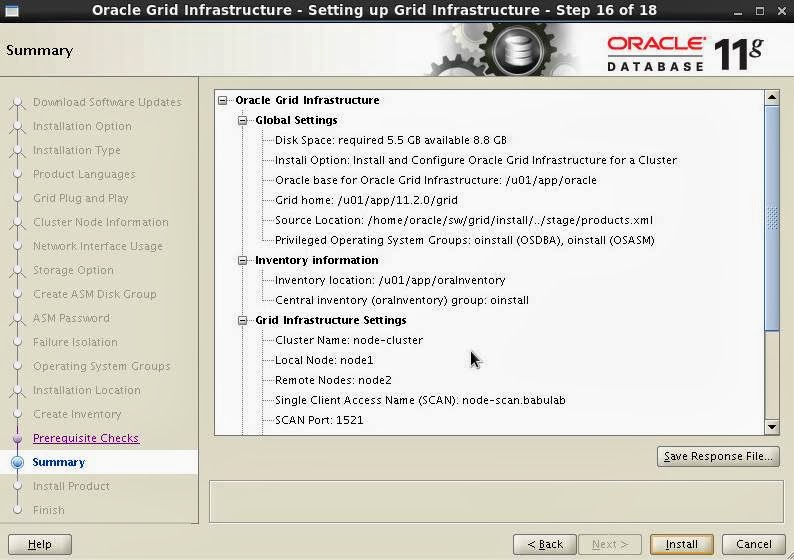
Task: Select the Inventory information heading
Action: point(316,260)
